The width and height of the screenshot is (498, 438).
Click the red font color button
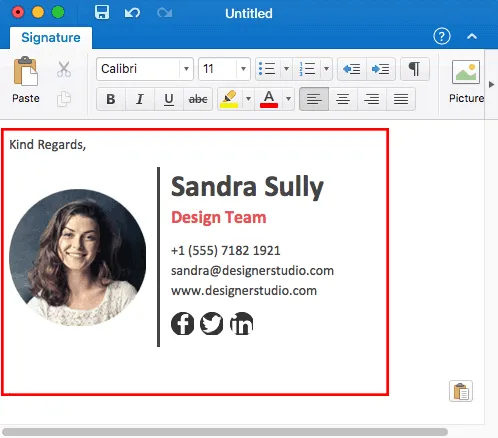tap(269, 99)
